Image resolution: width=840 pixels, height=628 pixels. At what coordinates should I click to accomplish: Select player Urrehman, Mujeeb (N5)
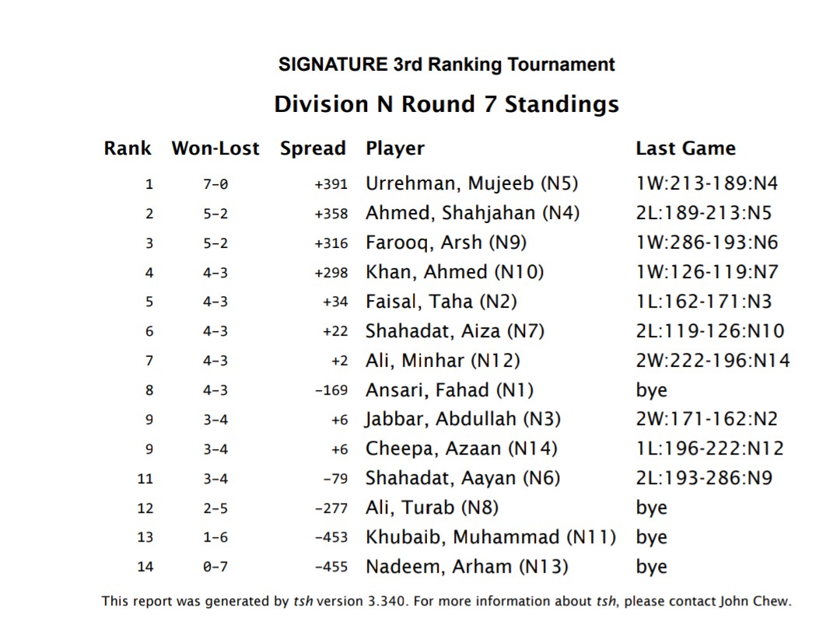[472, 183]
